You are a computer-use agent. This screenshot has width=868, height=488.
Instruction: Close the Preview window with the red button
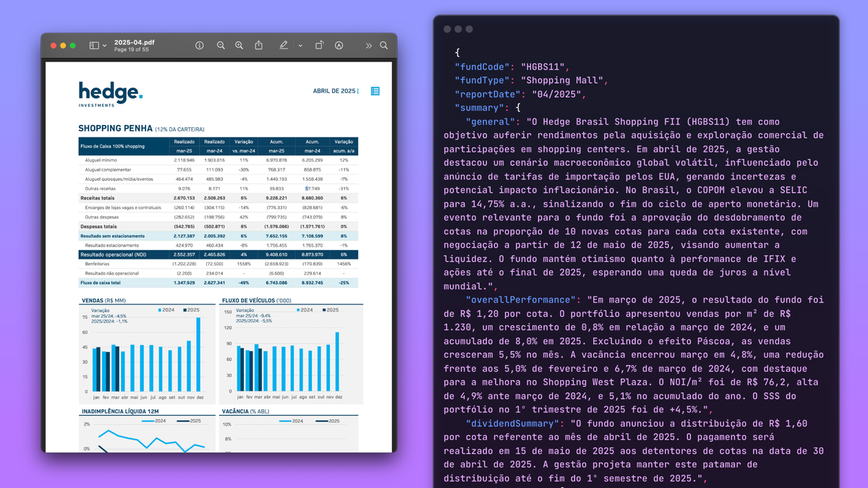click(54, 46)
